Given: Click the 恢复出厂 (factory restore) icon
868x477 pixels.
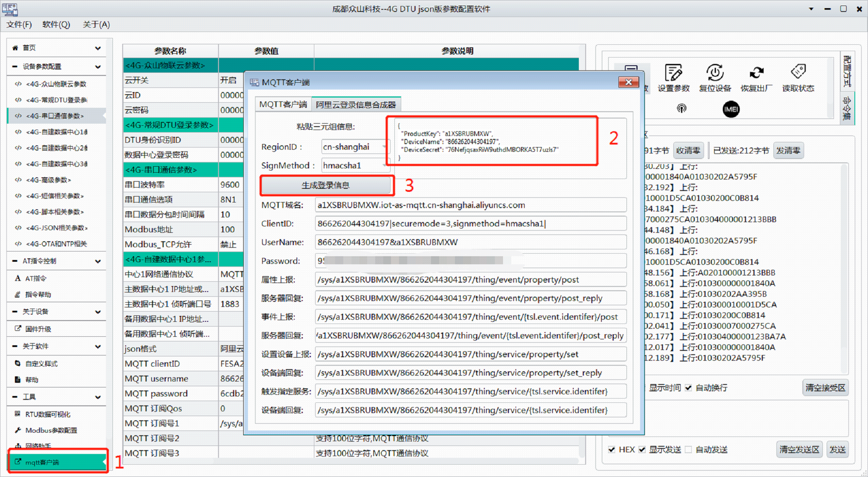Looking at the screenshot, I should [x=756, y=72].
